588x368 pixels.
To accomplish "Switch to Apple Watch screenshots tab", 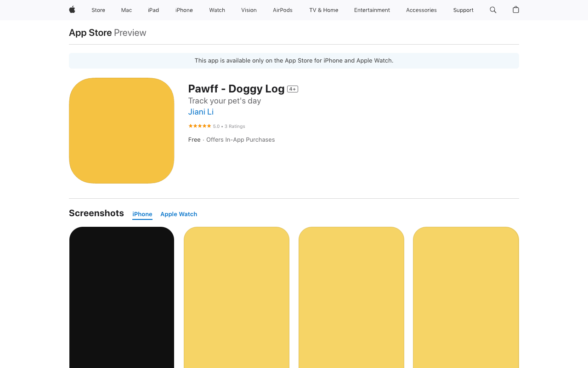I will click(179, 214).
